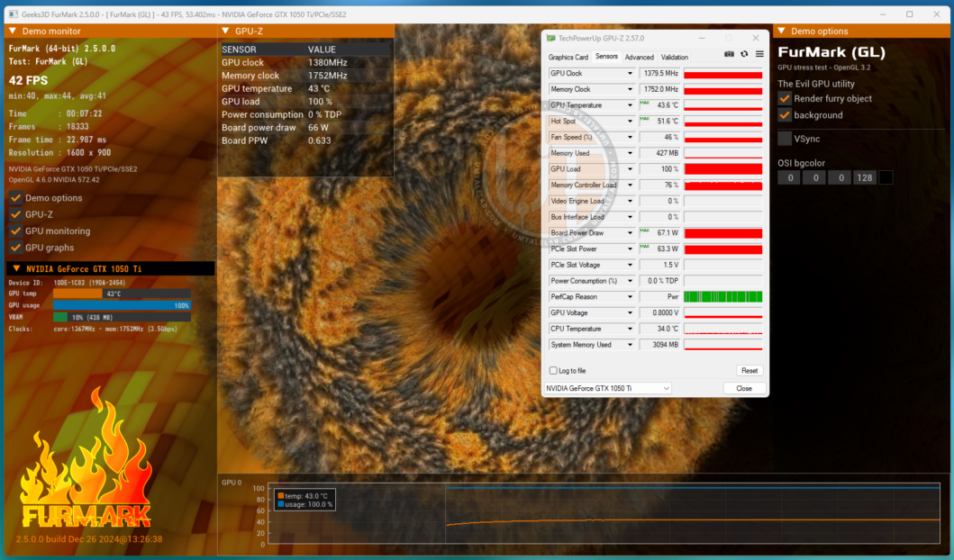Open the GPU Temperature sensor dropdown
The image size is (954, 560).
[x=630, y=105]
